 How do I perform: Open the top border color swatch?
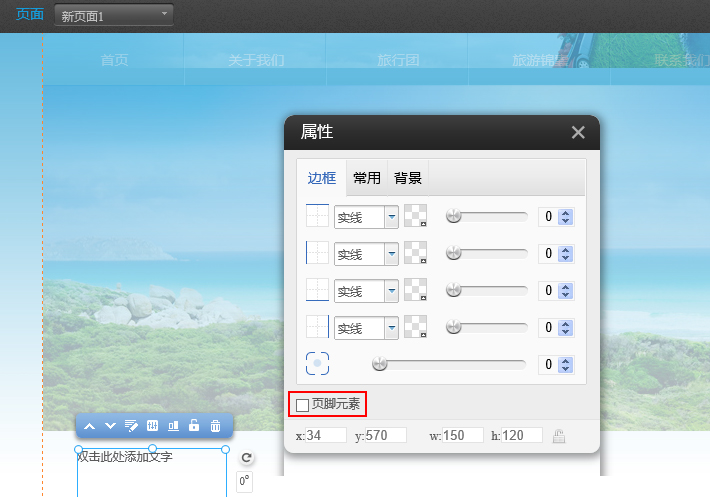pos(415,217)
